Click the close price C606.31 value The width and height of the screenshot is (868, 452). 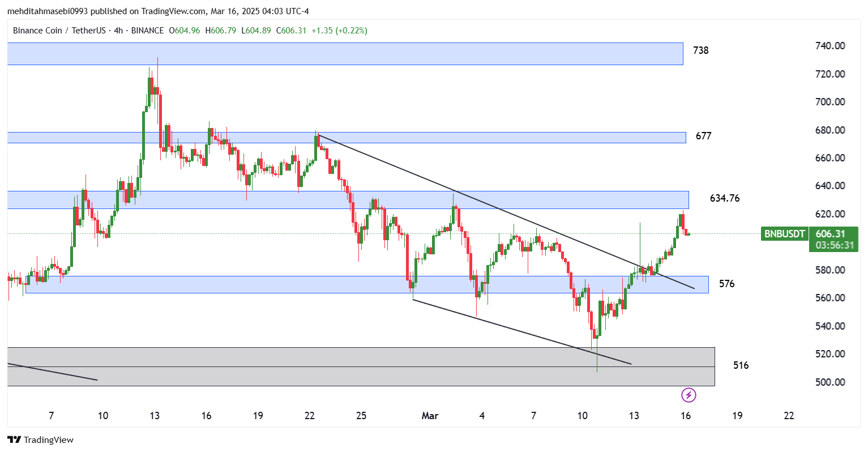291,31
